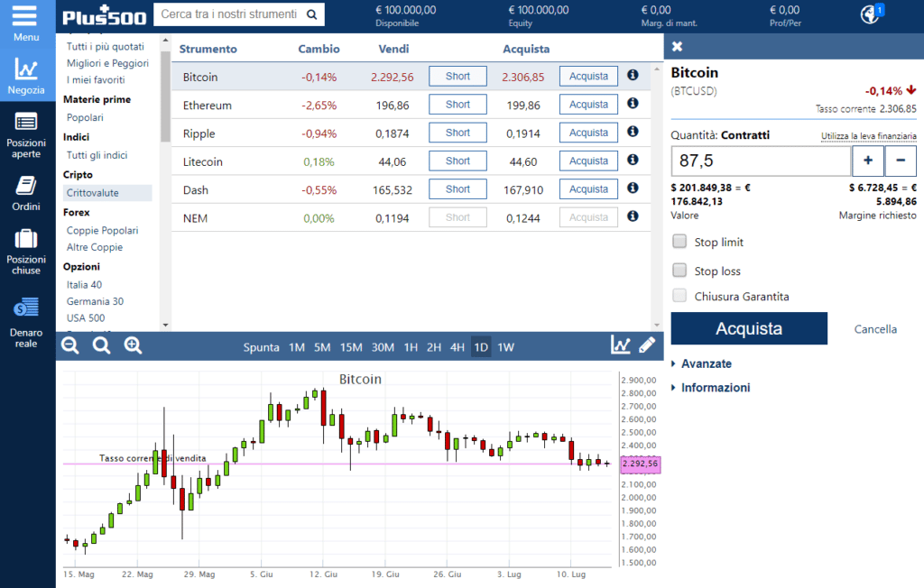Show Ethereum instrument info icon
Screen dimensions: 924x588
(x=633, y=103)
